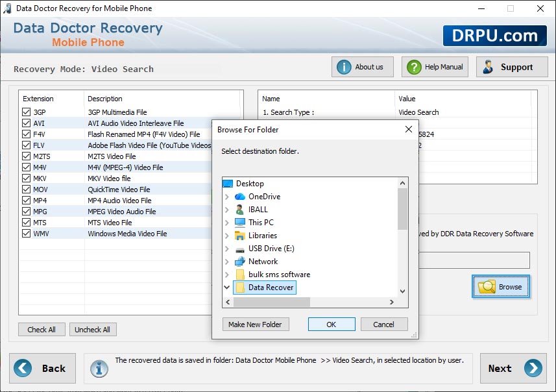The width and height of the screenshot is (556, 392).
Task: Click Make New Folder button
Action: coord(256,325)
